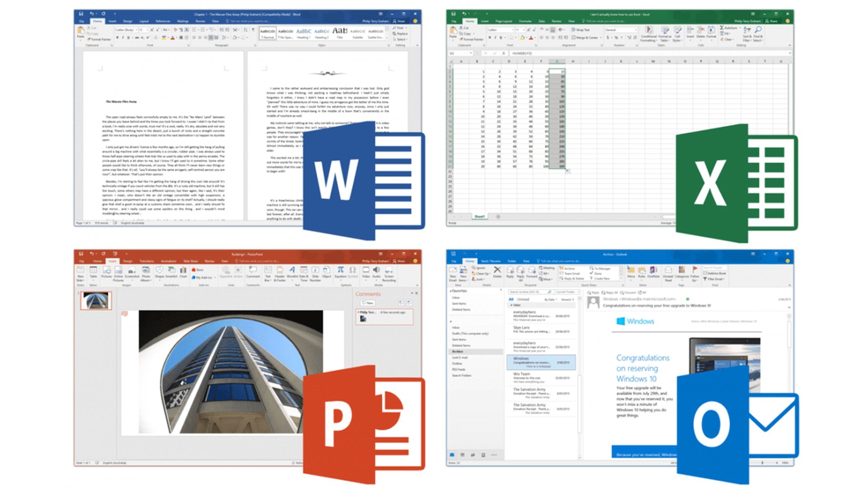Click Address Book in Outlook
This screenshot has width=868, height=488.
pyautogui.click(x=715, y=273)
